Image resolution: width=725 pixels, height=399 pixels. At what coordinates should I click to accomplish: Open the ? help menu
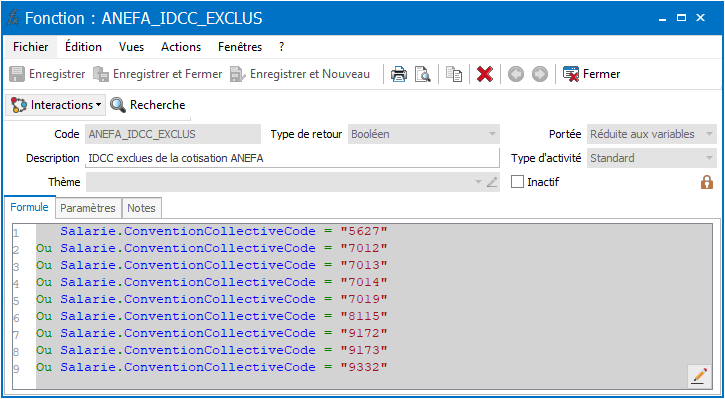pos(282,47)
